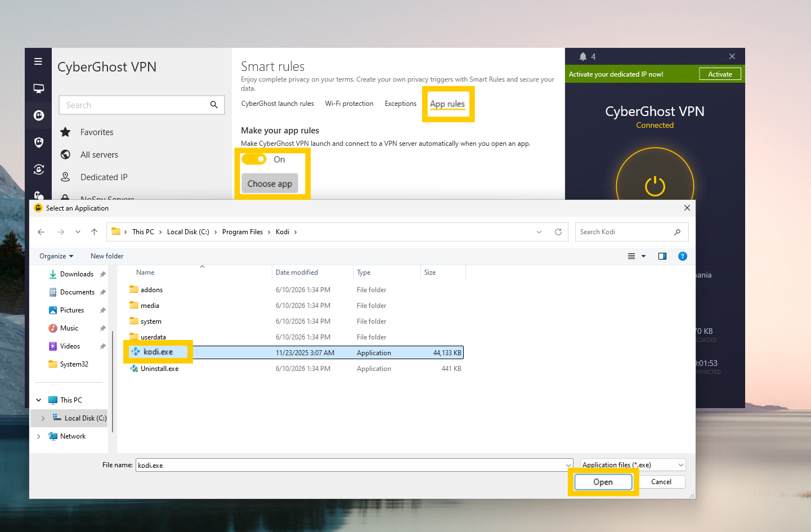Select the ghost face icon in CyberGhost sidebar
This screenshot has width=811, height=532.
click(x=38, y=115)
